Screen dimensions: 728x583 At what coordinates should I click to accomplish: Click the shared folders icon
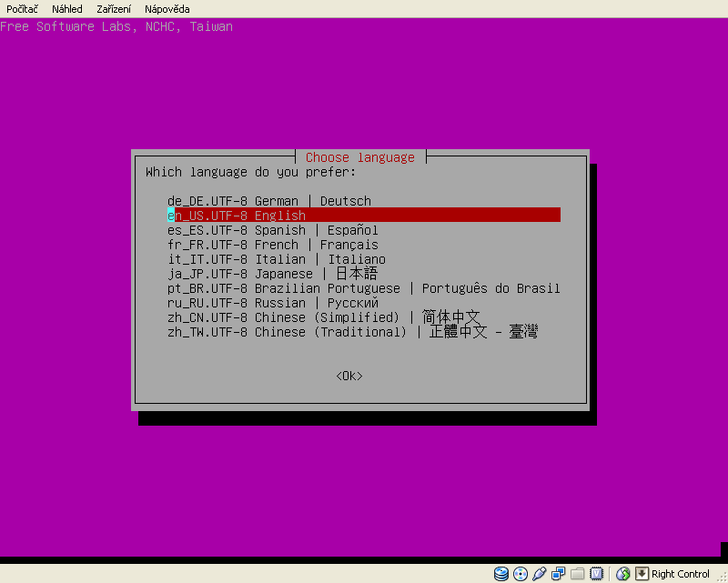pyautogui.click(x=577, y=574)
